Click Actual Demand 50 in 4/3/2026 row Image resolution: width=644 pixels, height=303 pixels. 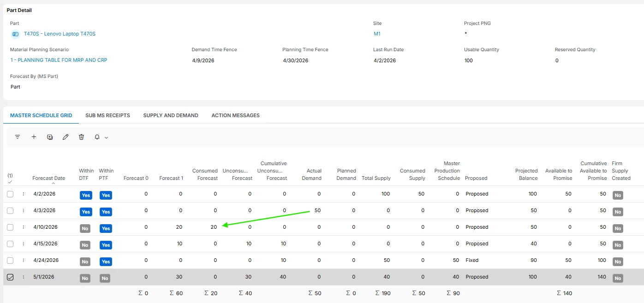[x=317, y=210]
